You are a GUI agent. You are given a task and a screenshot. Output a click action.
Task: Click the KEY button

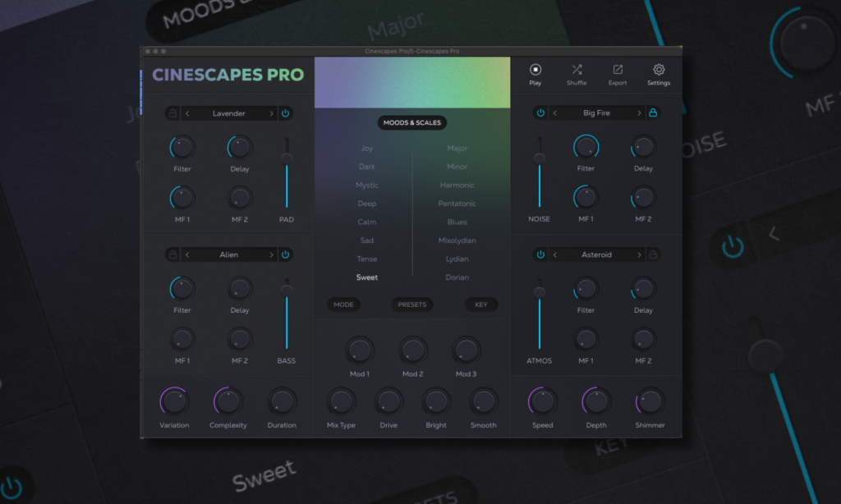click(x=481, y=305)
